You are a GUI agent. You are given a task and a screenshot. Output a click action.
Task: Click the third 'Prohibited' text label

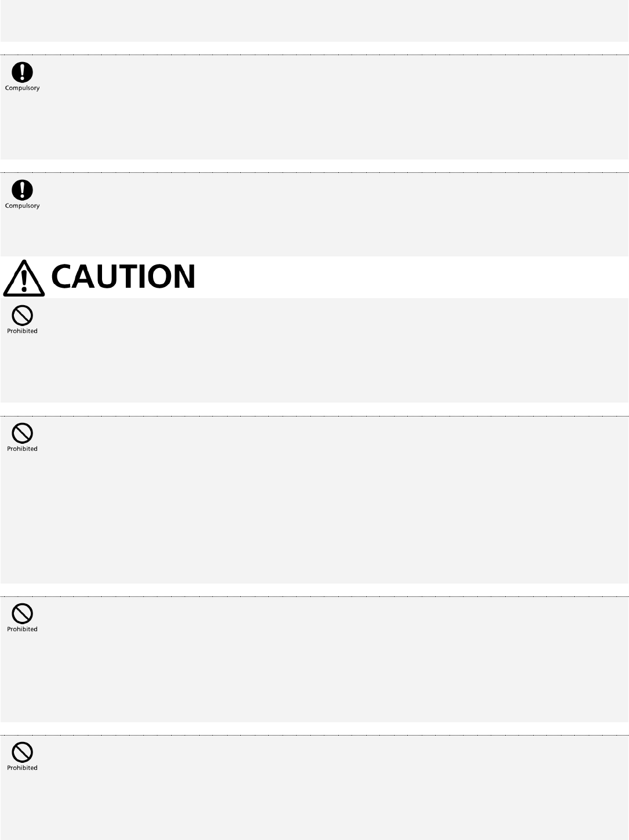tap(22, 629)
